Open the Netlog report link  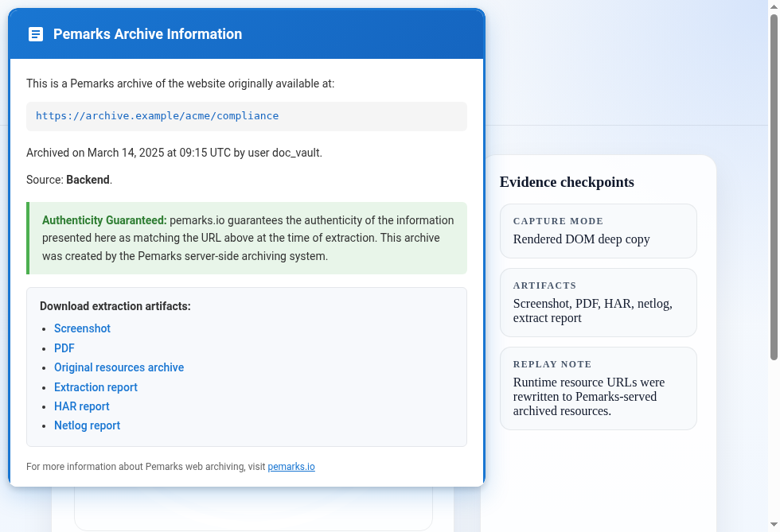tap(87, 425)
